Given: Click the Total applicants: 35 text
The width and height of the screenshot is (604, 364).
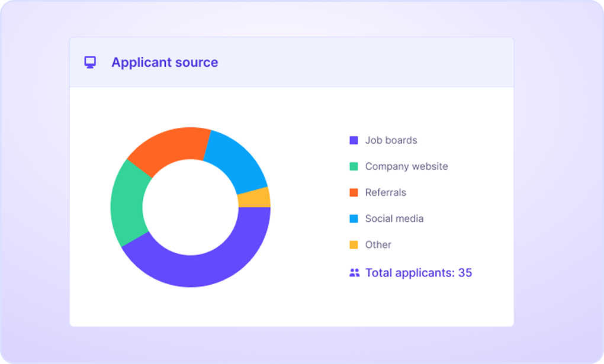Looking at the screenshot, I should [x=419, y=273].
